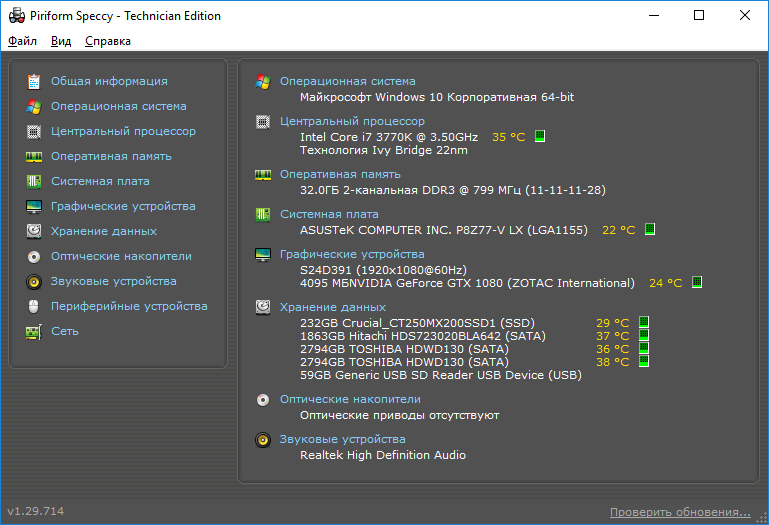Click the Windows flag icon in the sidebar
Viewport: 769px width, 525px height.
pyautogui.click(x=34, y=106)
